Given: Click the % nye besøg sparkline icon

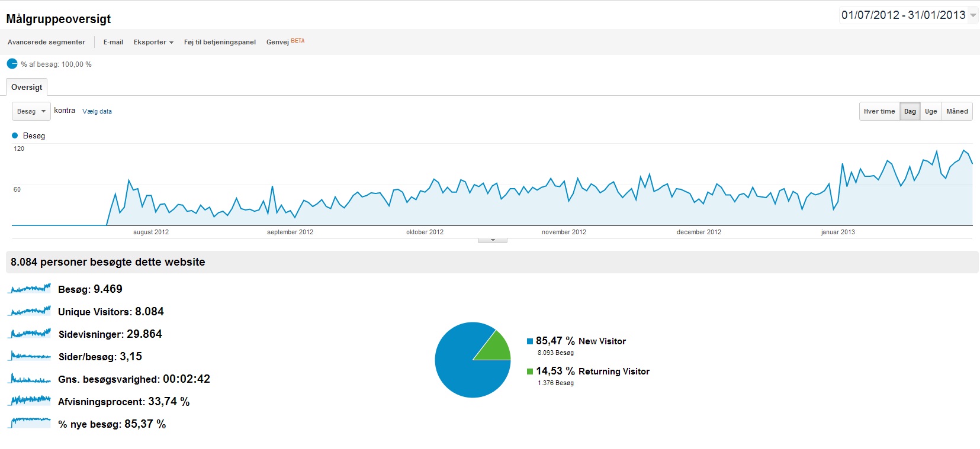Looking at the screenshot, I should click(30, 424).
